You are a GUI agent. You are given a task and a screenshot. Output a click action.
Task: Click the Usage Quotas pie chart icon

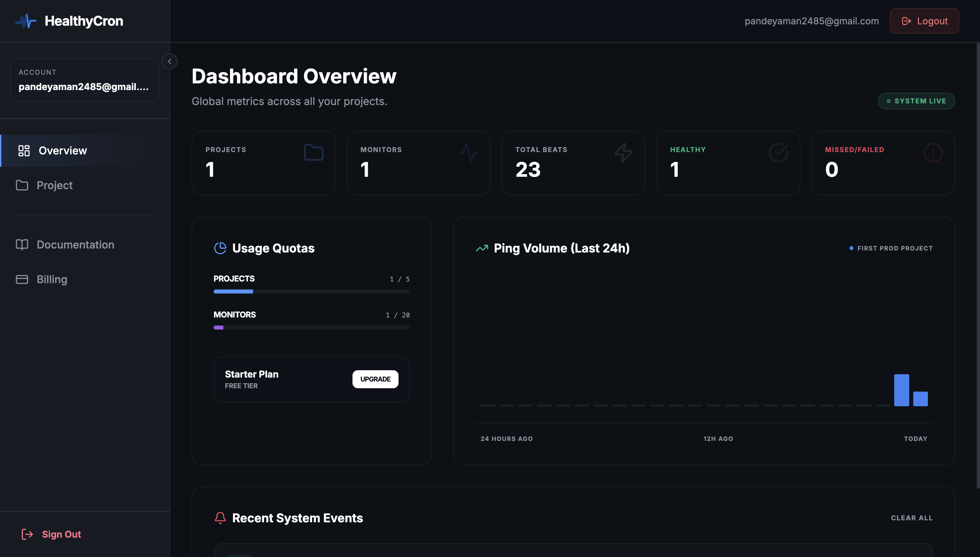(x=220, y=248)
